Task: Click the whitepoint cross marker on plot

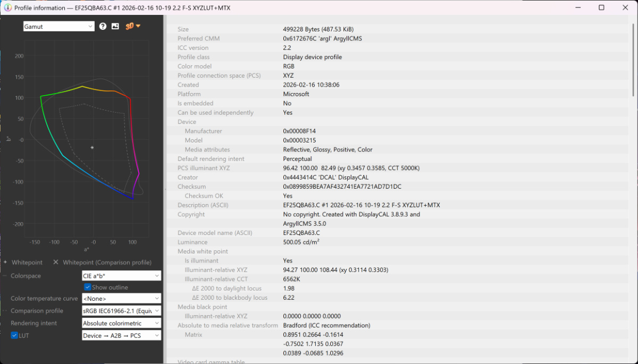Action: (x=92, y=147)
